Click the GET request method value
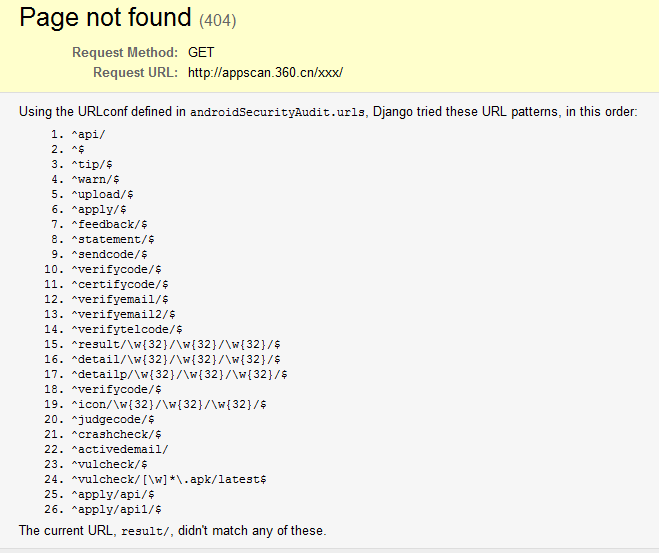 [201, 53]
